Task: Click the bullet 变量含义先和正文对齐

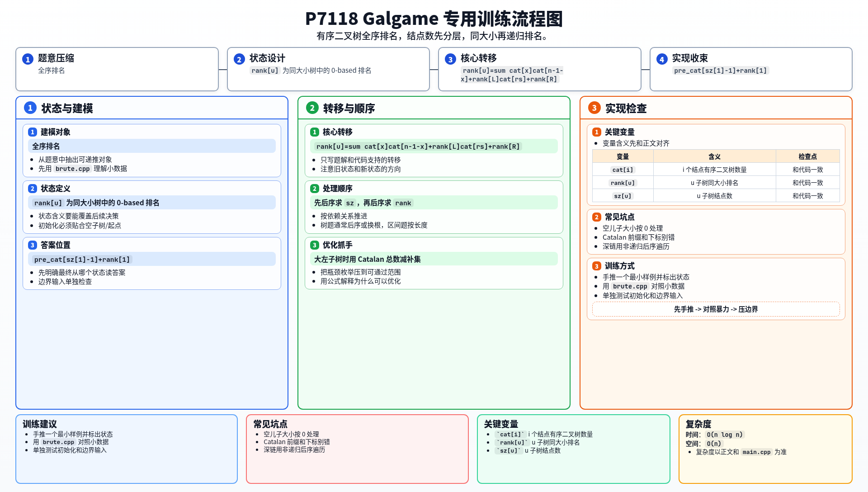Action: tap(636, 143)
